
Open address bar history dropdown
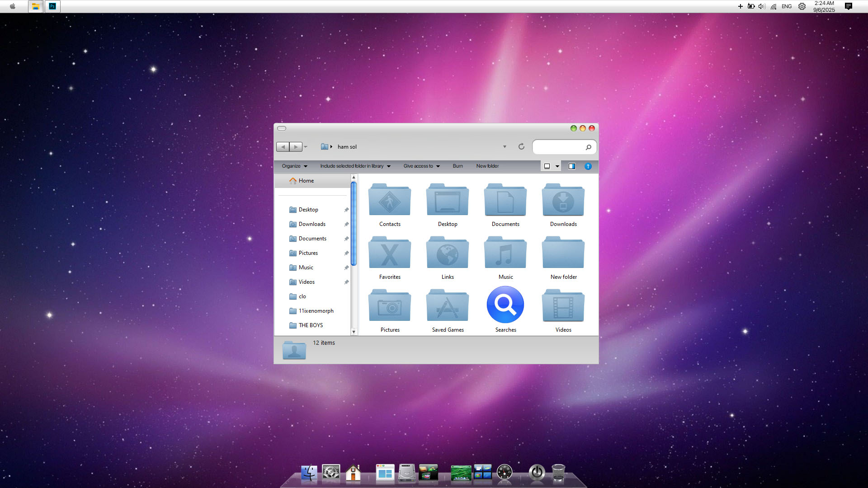click(x=505, y=147)
